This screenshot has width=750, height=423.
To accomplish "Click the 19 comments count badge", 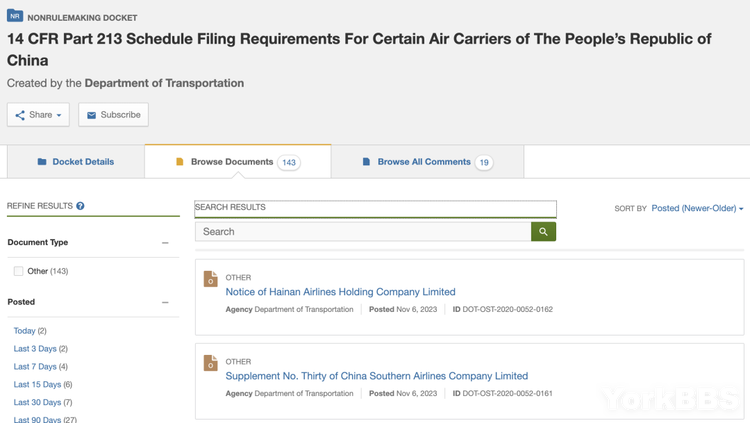I will 484,162.
